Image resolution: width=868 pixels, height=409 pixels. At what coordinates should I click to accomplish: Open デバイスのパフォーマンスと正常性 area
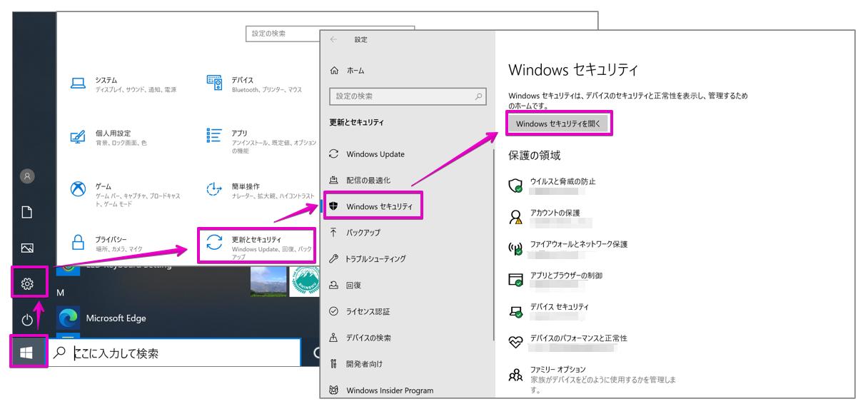coord(568,343)
